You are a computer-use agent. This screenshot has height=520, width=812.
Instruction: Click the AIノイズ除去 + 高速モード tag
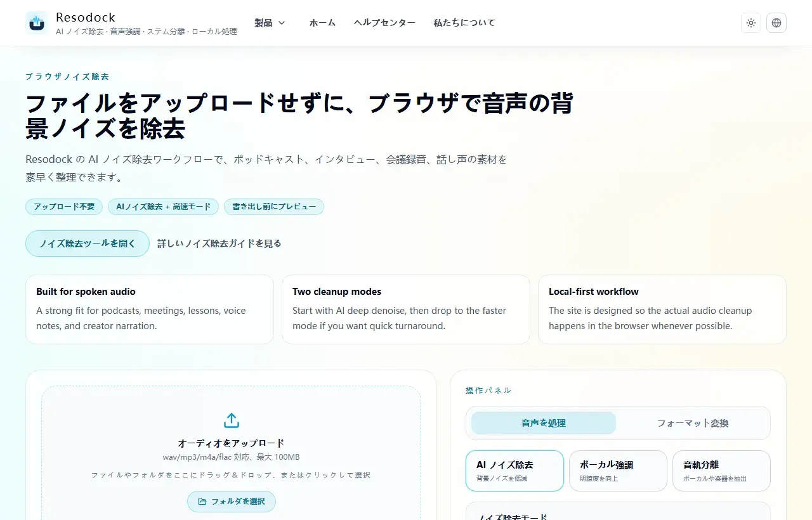[x=163, y=207]
